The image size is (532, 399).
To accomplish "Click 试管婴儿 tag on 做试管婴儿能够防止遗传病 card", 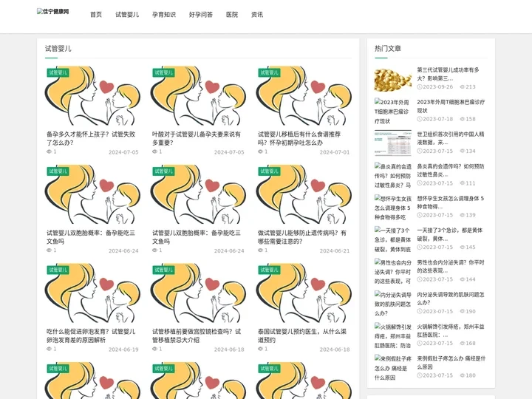I will (269, 171).
